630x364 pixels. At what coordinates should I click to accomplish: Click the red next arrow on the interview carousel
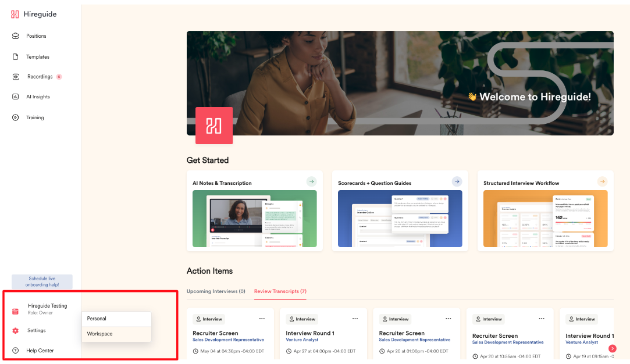pos(613,349)
